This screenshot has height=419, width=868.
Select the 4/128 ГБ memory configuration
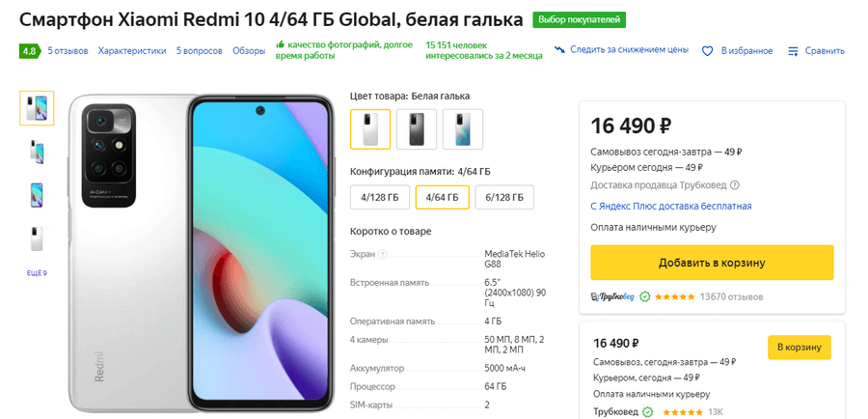pos(379,197)
